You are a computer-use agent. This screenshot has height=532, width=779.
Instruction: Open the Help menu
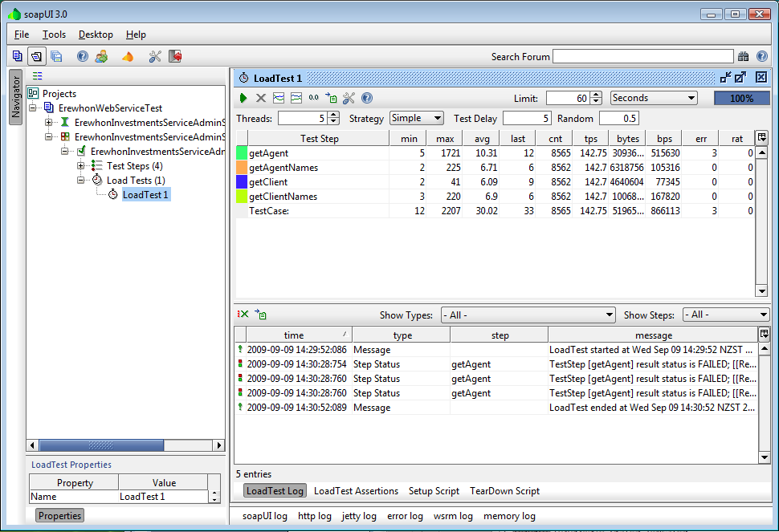(136, 35)
